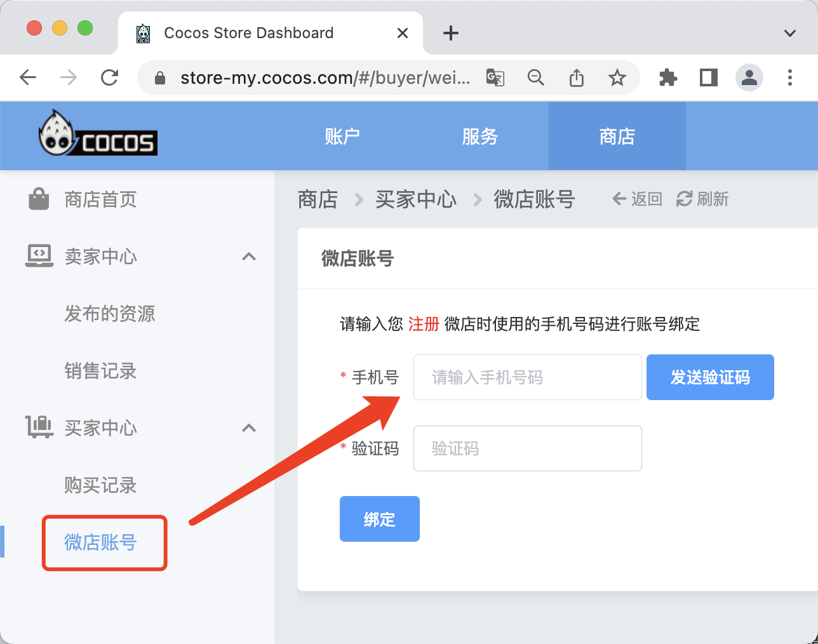The height and width of the screenshot is (644, 818).
Task: Open the browser extensions puzzle icon
Action: (668, 77)
